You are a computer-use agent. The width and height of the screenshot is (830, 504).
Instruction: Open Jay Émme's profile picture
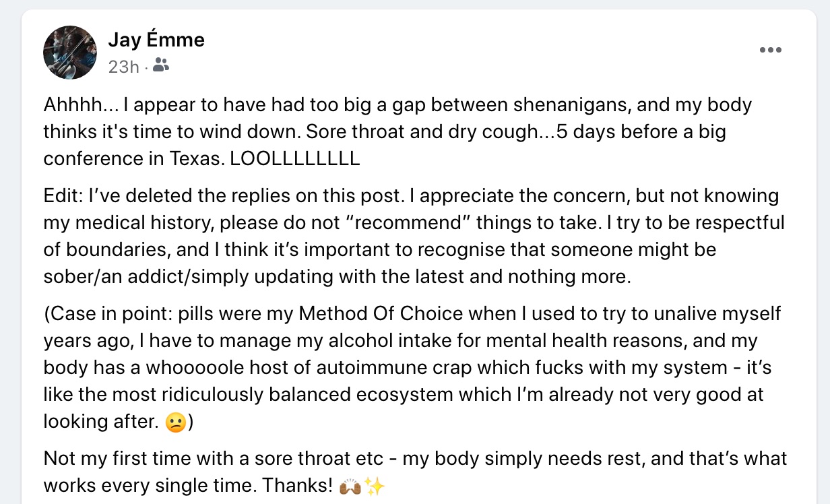click(70, 53)
